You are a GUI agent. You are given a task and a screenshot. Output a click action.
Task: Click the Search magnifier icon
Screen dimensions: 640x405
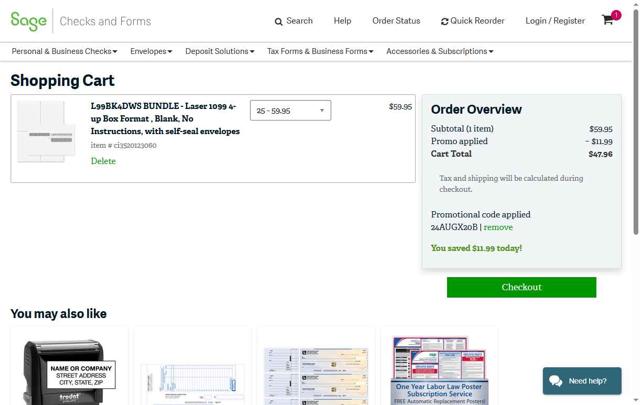point(278,22)
